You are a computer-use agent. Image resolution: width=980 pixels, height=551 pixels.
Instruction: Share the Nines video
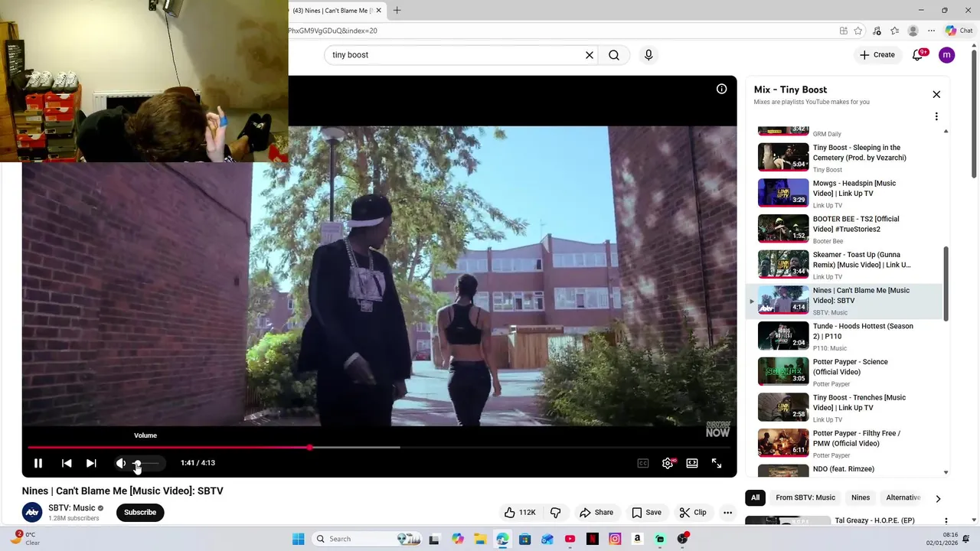596,513
